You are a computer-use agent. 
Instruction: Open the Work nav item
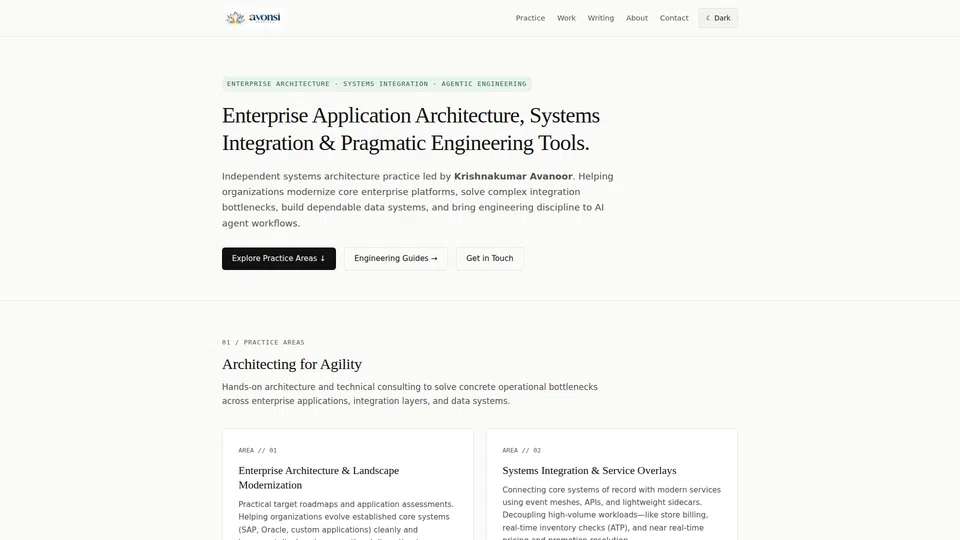click(566, 18)
